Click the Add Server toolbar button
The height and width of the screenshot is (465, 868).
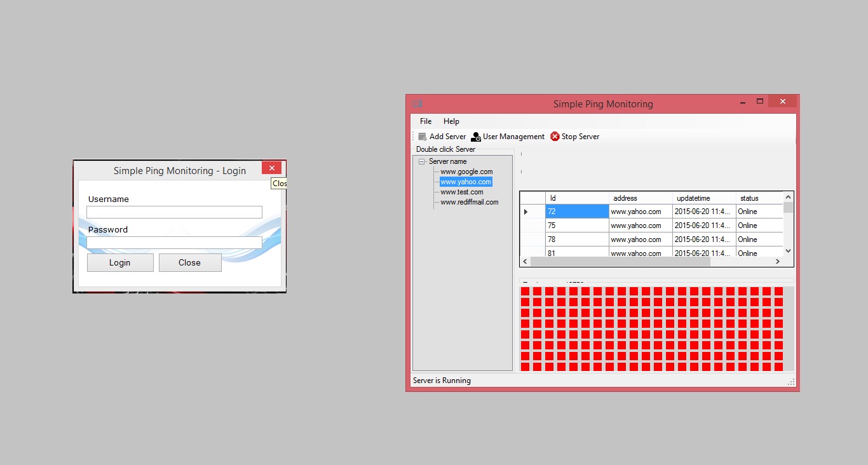pyautogui.click(x=442, y=137)
